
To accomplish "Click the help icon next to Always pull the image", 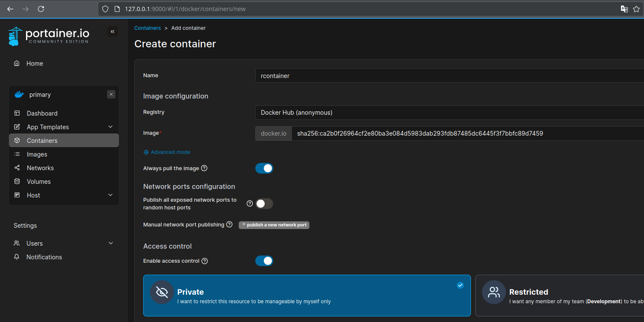I will 204,168.
